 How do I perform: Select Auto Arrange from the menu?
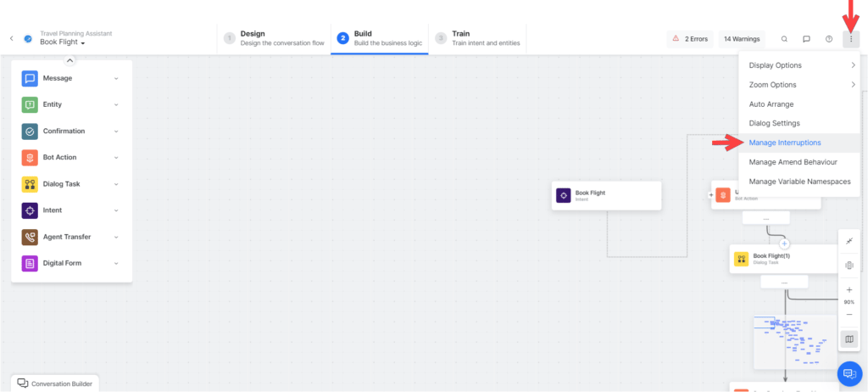coord(799,104)
